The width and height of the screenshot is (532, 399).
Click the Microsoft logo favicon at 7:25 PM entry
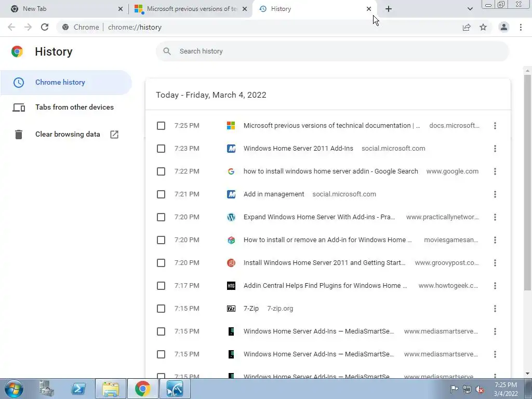pos(231,126)
